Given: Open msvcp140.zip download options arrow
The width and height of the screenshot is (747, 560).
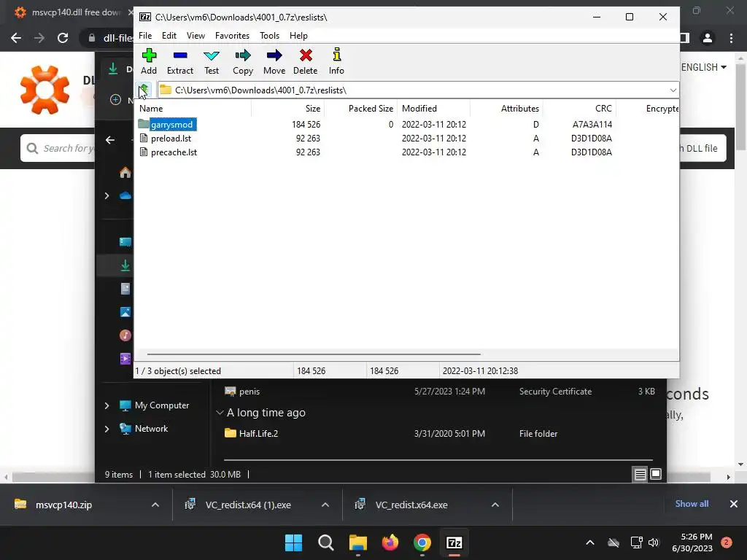Looking at the screenshot, I should [x=155, y=505].
